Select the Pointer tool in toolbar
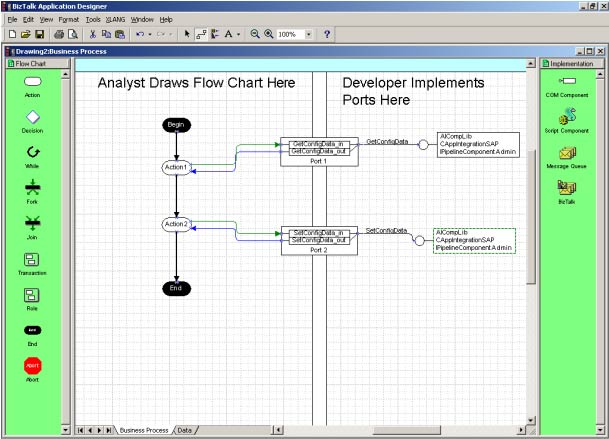 [x=186, y=34]
